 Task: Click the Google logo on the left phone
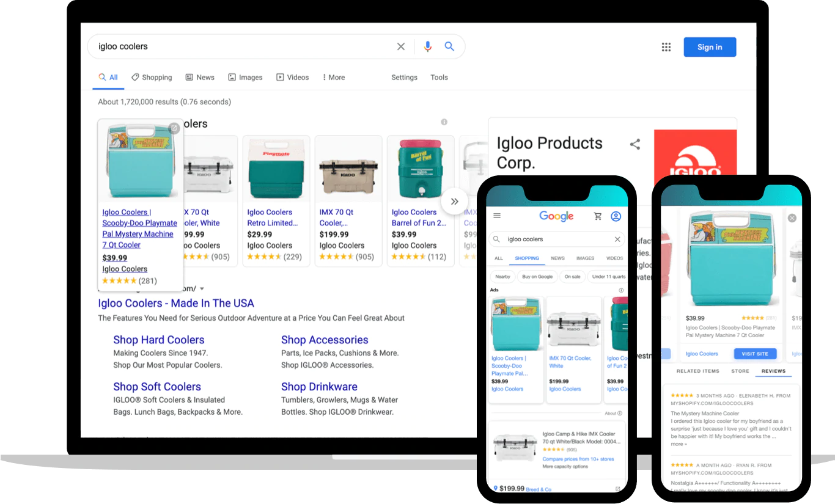556,216
